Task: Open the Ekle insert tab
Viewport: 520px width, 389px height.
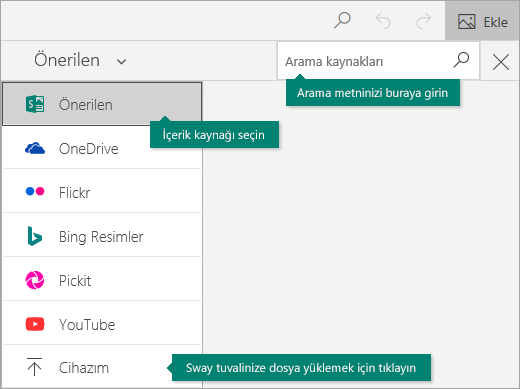Action: pos(482,21)
